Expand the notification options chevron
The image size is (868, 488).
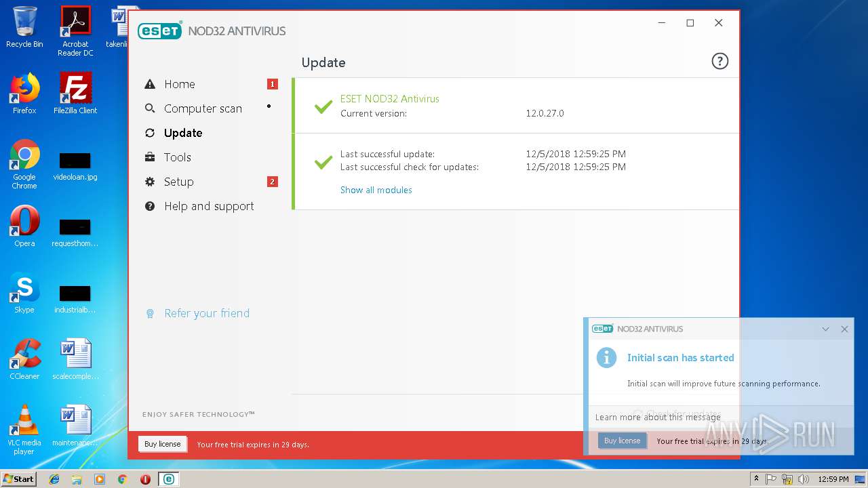(x=825, y=329)
